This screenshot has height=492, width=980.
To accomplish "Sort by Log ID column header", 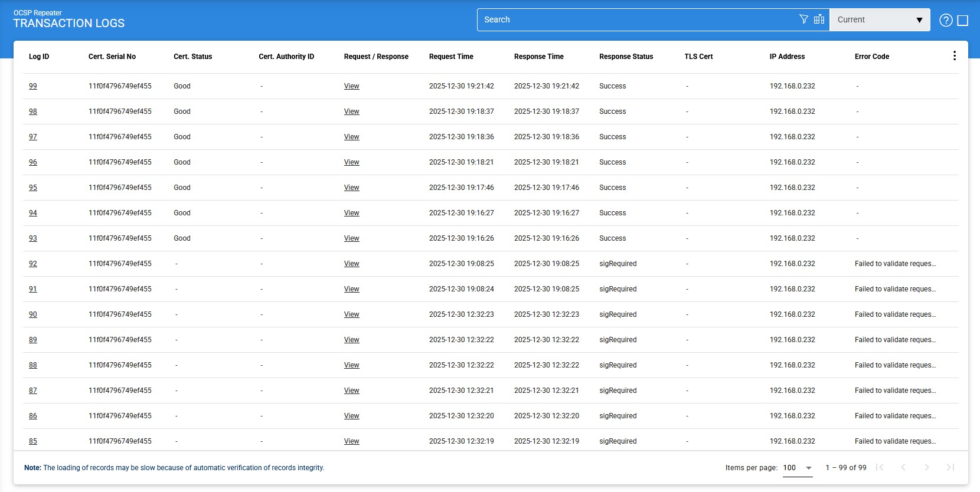I will (x=39, y=57).
